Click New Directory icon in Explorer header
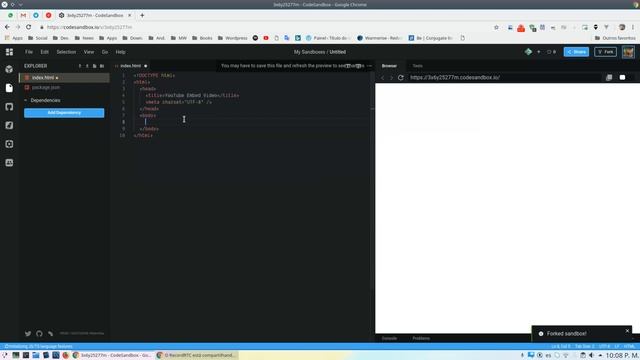640x360 pixels. (102, 66)
